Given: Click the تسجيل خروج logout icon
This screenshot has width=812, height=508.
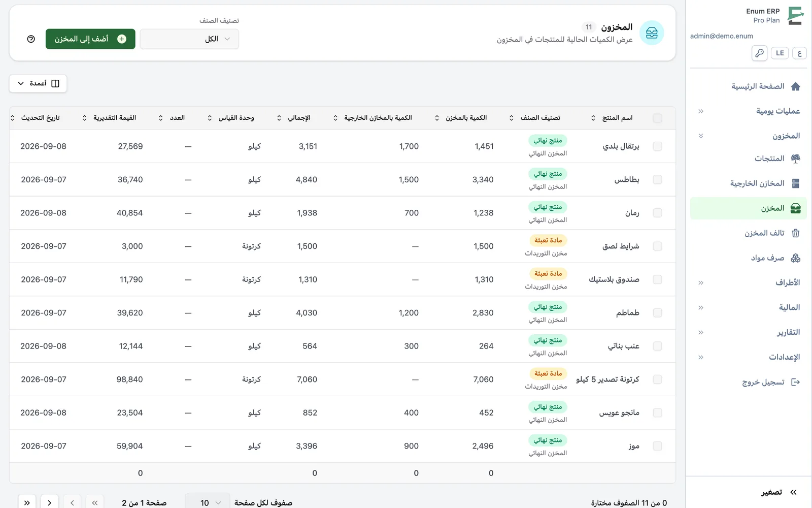Looking at the screenshot, I should click(795, 383).
